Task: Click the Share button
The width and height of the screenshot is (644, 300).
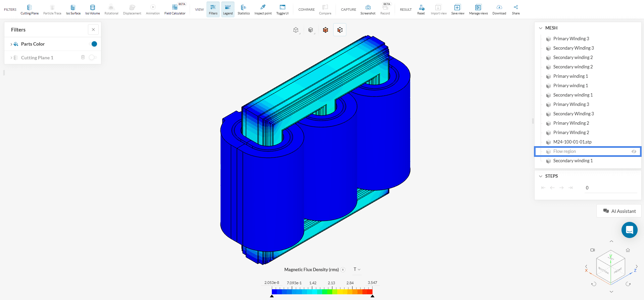Action: point(515,9)
